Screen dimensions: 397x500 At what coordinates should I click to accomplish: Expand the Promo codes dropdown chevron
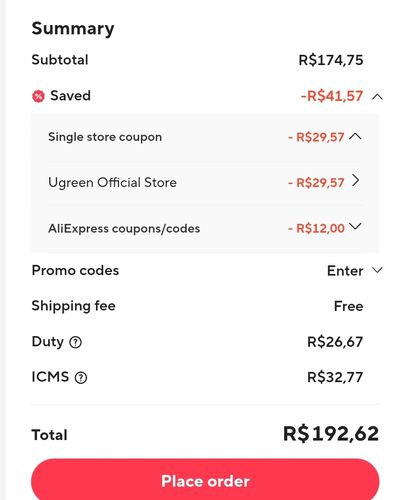click(x=377, y=270)
